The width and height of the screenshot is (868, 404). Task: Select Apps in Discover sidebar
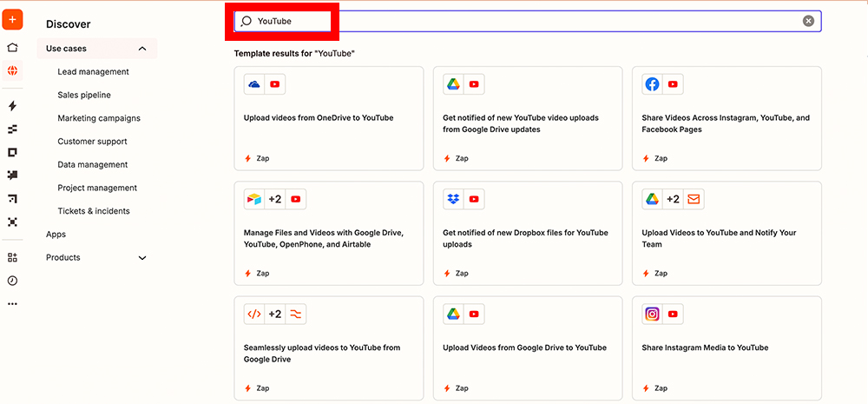click(x=56, y=235)
